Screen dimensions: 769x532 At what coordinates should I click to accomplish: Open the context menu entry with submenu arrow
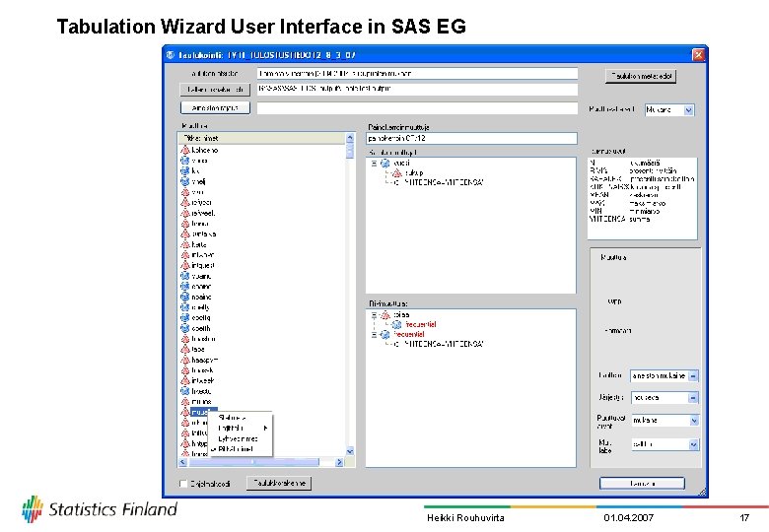(240, 429)
